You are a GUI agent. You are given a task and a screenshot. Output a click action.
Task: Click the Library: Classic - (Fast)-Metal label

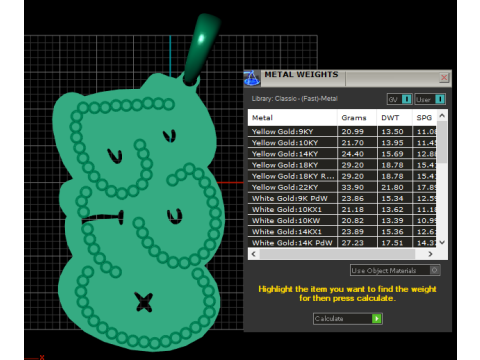295,99
